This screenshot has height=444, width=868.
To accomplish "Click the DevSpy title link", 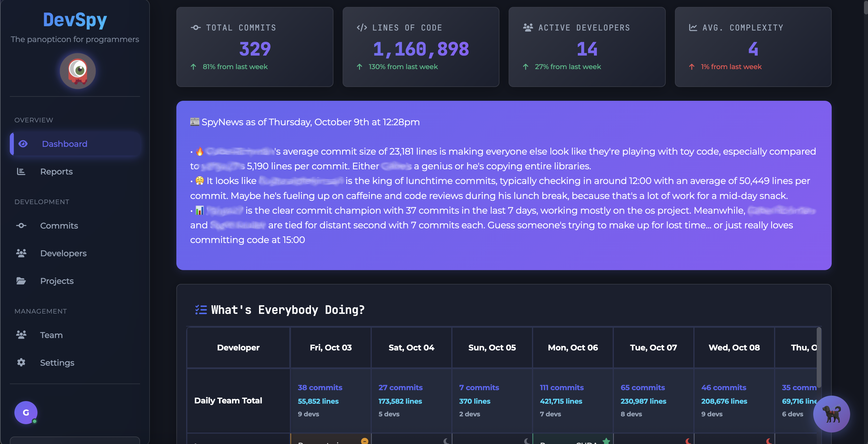I will point(75,20).
